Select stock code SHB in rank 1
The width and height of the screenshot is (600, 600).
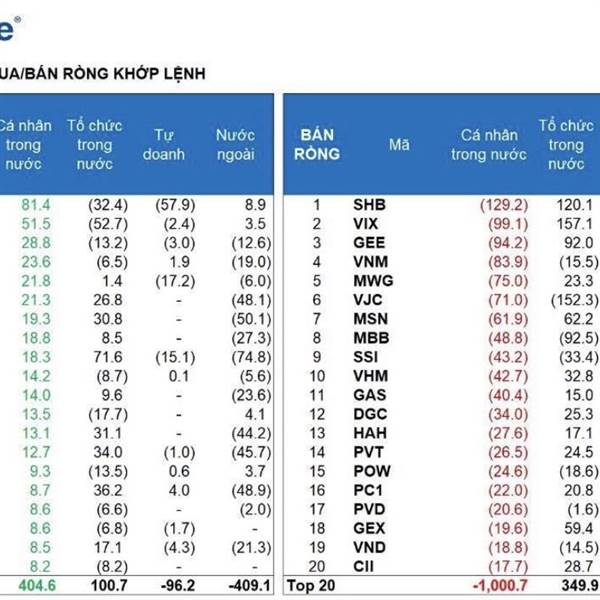(369, 205)
